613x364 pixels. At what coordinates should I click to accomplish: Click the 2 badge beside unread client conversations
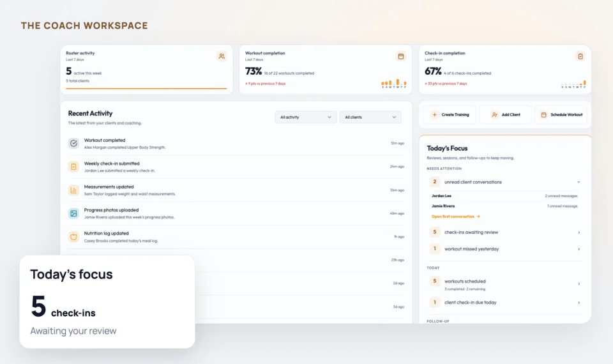pos(434,182)
